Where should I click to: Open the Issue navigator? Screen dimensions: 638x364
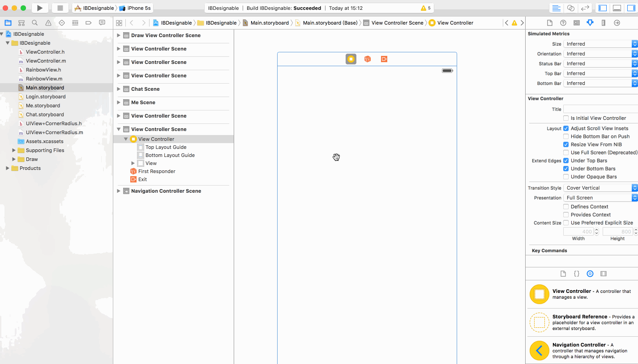[x=47, y=22]
